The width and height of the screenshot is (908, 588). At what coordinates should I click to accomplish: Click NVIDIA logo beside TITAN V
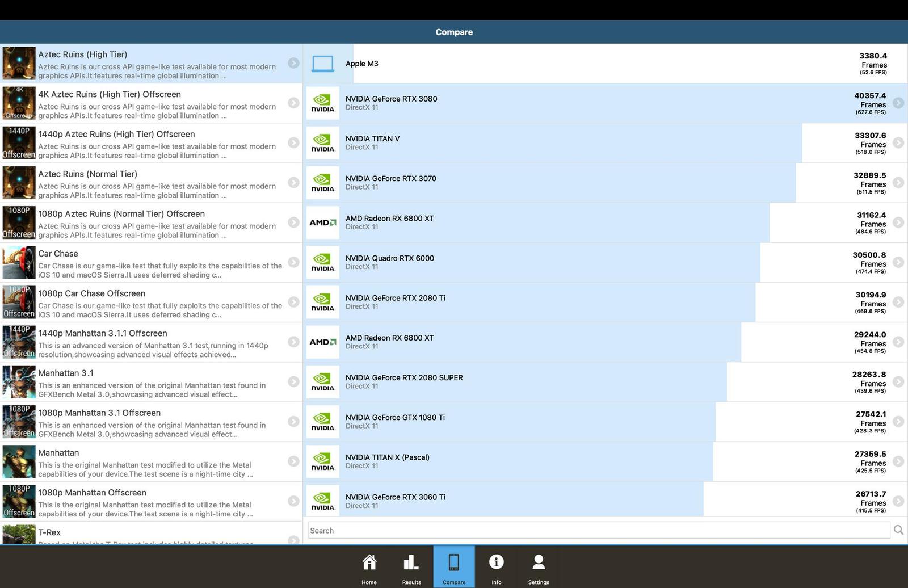coord(323,142)
